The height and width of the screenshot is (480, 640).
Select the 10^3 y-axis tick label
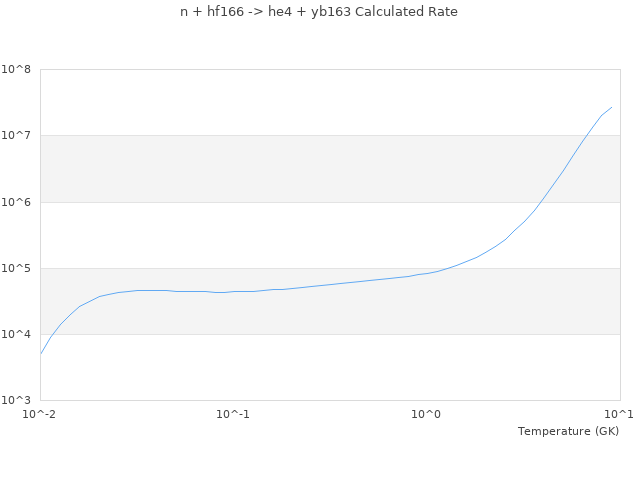(16, 400)
